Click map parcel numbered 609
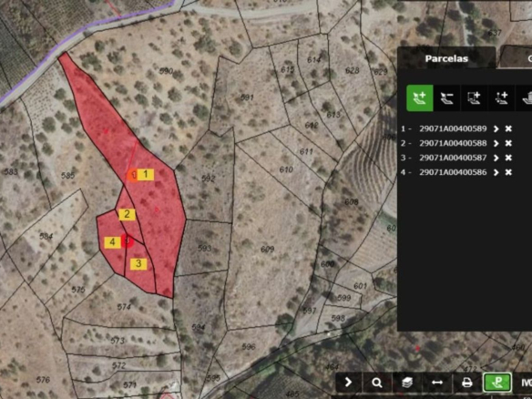The image size is (532, 399). pos(267,250)
